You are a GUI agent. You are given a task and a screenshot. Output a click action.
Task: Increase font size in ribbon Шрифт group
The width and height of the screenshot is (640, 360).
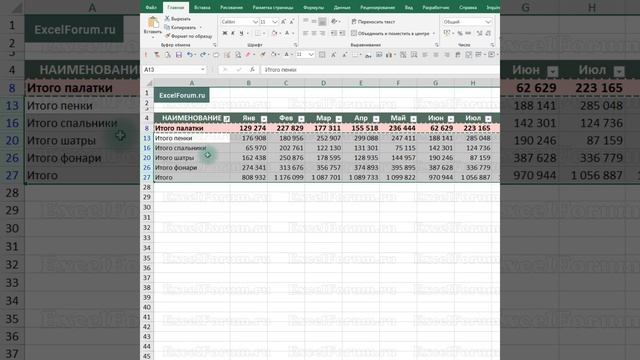tap(284, 22)
